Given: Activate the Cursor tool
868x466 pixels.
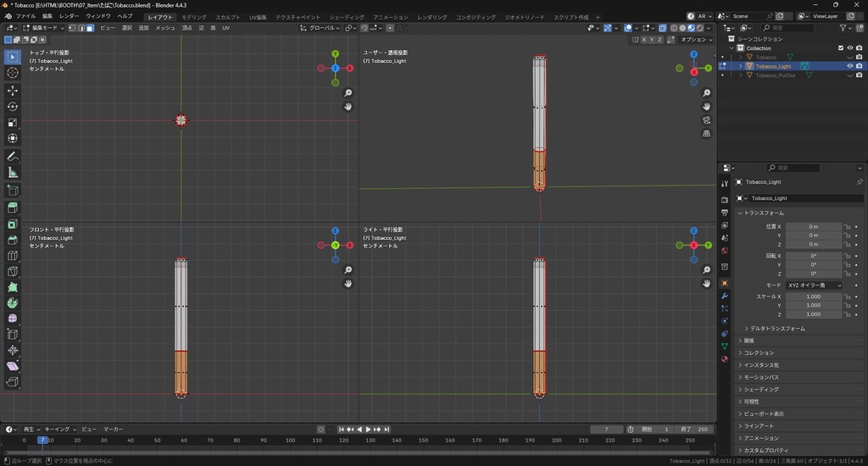Looking at the screenshot, I should pyautogui.click(x=12, y=73).
